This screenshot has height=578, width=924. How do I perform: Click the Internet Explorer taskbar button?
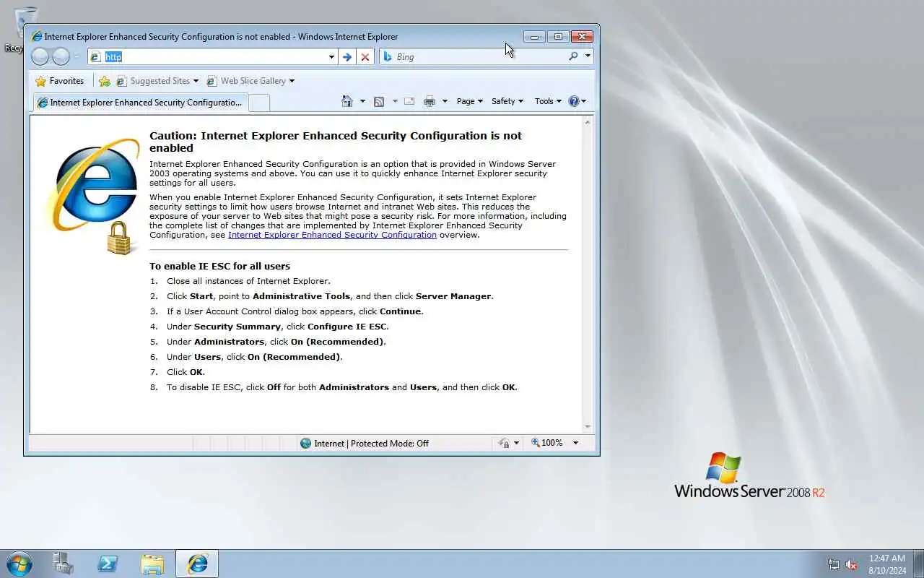pyautogui.click(x=197, y=564)
